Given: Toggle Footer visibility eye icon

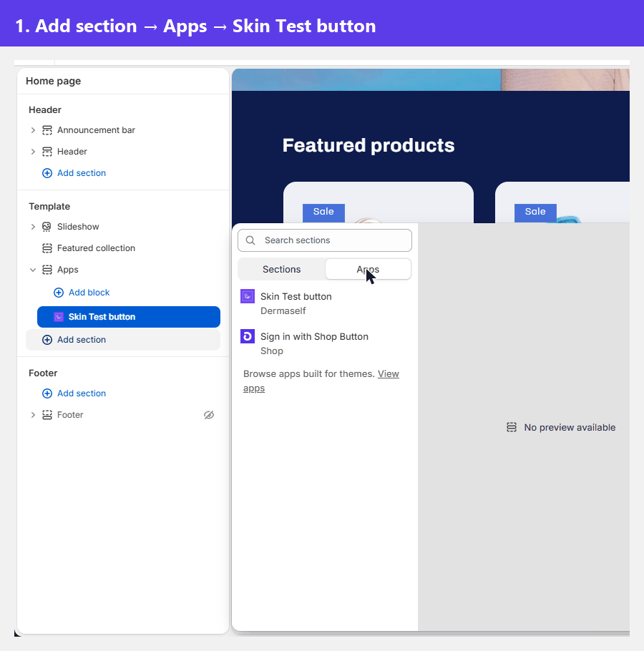Looking at the screenshot, I should pyautogui.click(x=209, y=415).
